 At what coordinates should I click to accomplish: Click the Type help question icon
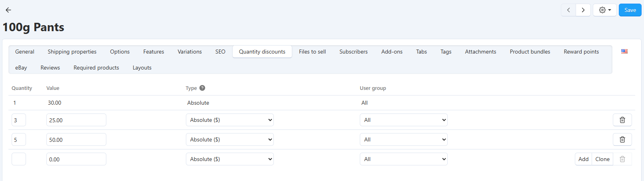202,88
